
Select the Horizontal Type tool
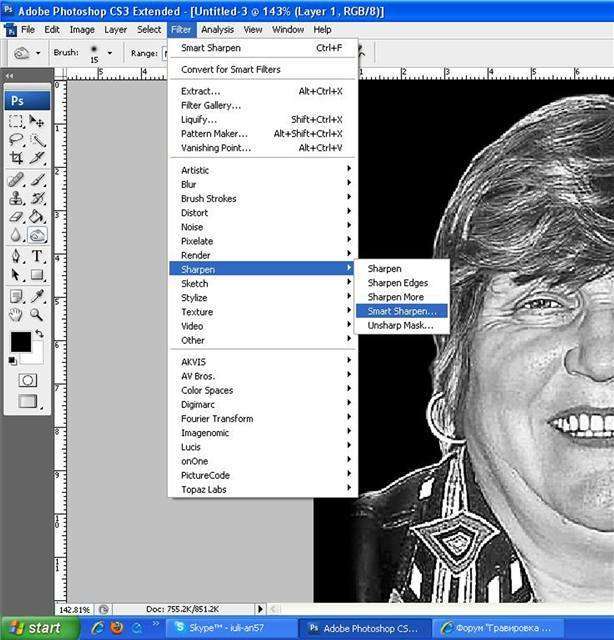[37, 256]
